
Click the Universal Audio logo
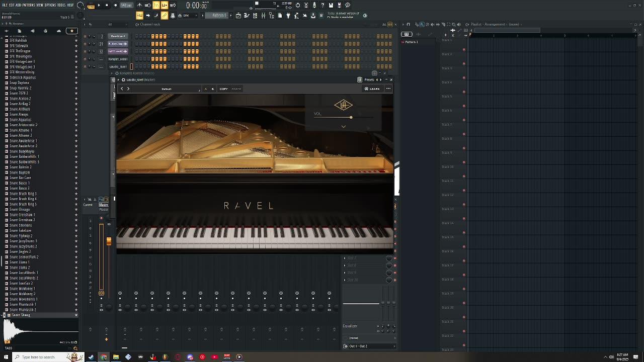pyautogui.click(x=343, y=105)
